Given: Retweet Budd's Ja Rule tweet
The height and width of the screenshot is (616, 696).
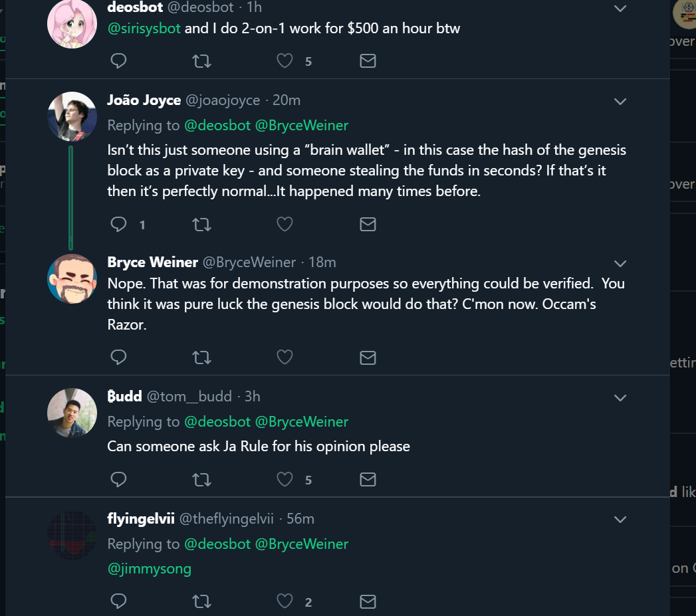Looking at the screenshot, I should 201,479.
